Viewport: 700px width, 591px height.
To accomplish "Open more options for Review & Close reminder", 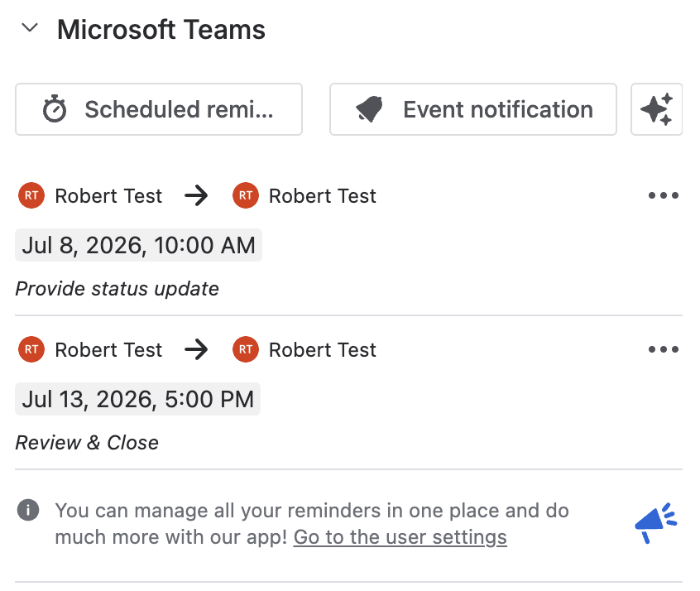I will pos(664,349).
